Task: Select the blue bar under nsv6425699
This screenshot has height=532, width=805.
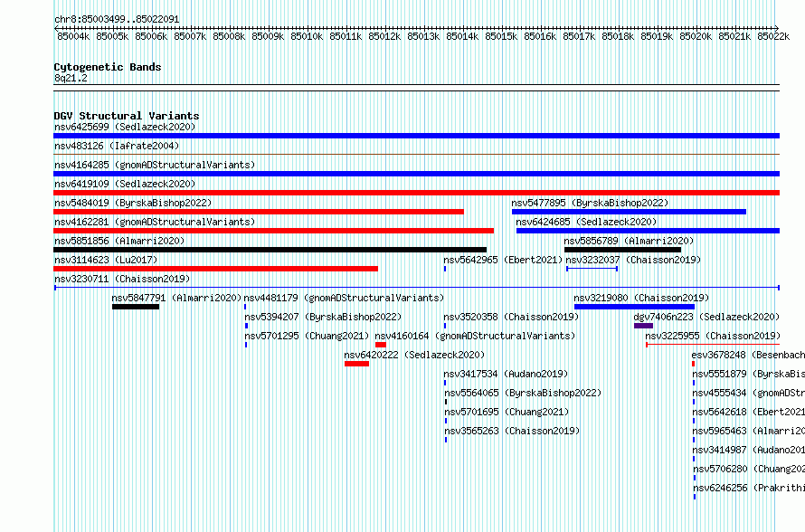Action: click(416, 136)
